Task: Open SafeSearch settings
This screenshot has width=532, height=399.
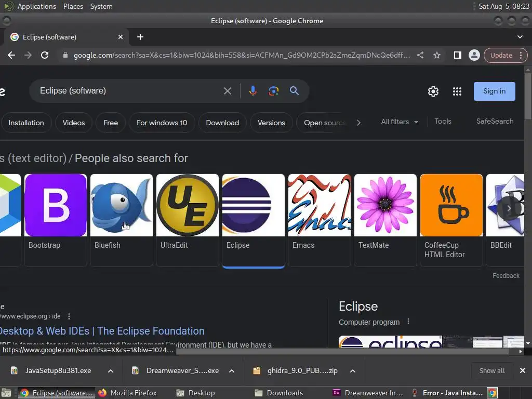Action: (x=495, y=122)
